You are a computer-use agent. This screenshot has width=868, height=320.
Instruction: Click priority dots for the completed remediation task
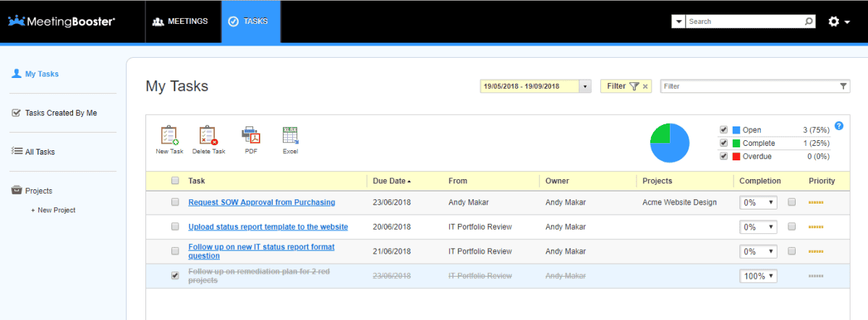point(816,276)
